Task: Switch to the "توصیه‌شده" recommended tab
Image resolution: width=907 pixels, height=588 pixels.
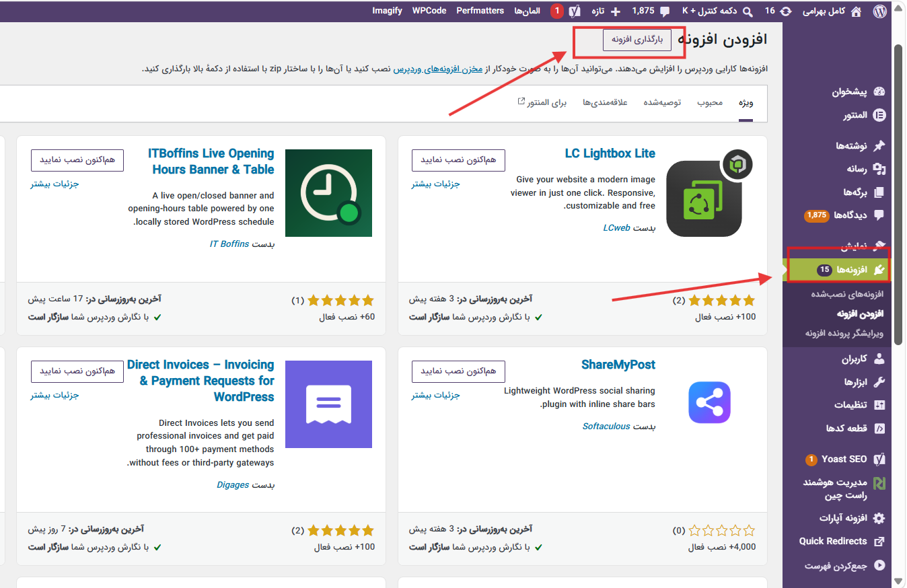Action: click(x=662, y=102)
